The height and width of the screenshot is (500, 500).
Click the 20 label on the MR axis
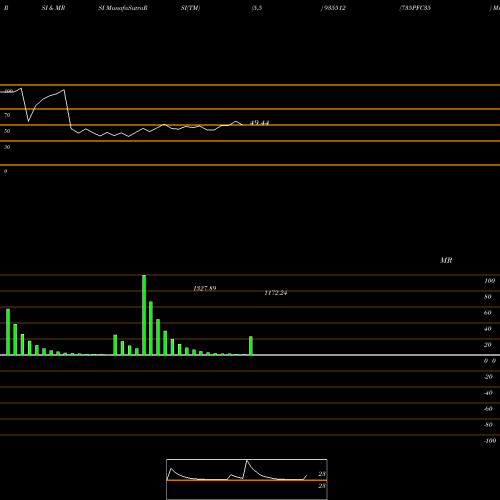488,345
